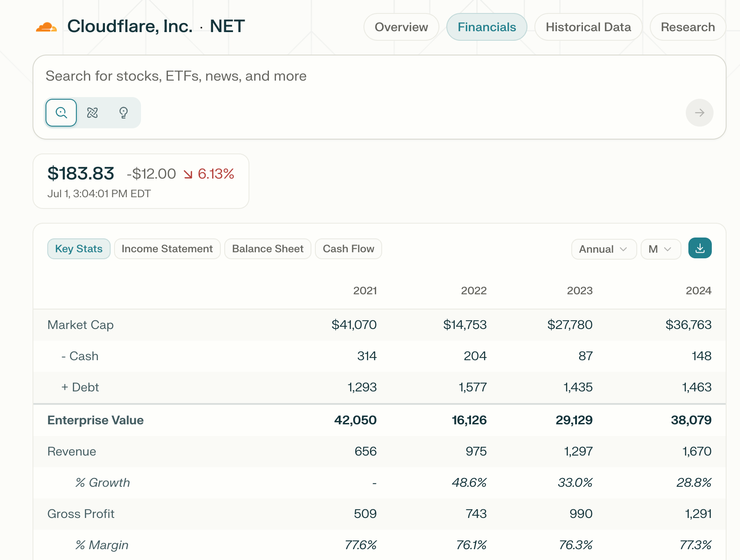Click the Revenue row label
Screen dimensions: 740x560
pos(72,452)
